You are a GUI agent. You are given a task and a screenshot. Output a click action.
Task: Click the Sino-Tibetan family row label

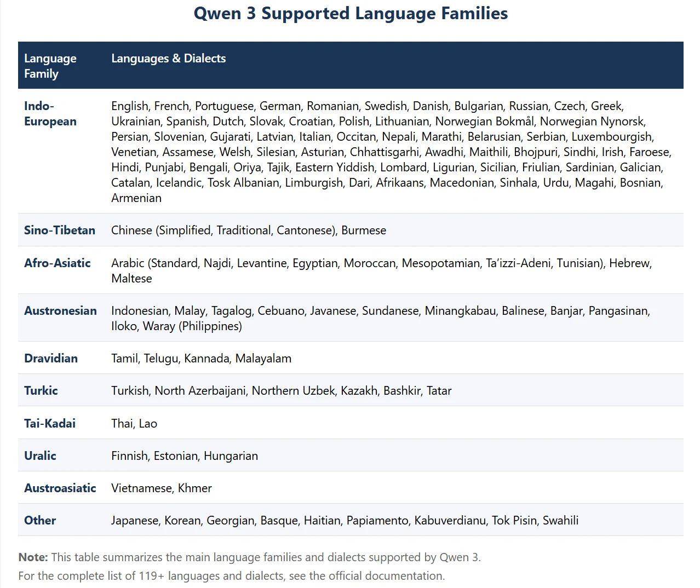60,230
